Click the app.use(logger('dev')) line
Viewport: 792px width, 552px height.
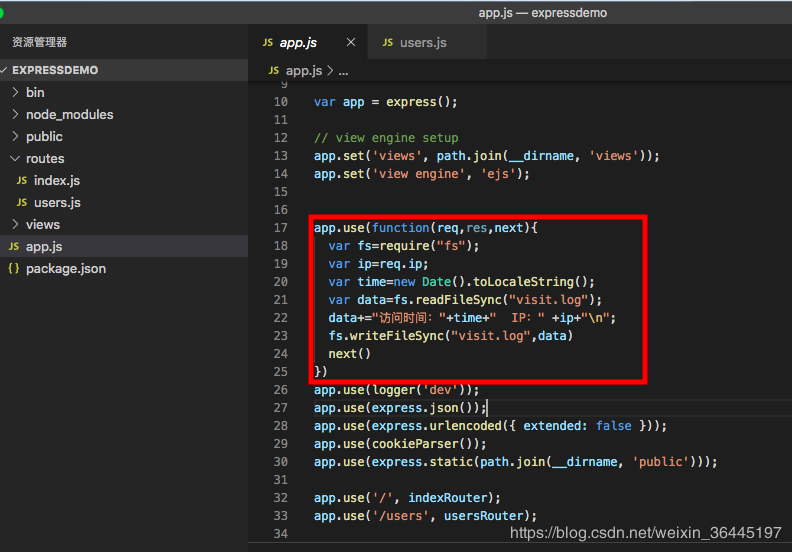tap(396, 390)
